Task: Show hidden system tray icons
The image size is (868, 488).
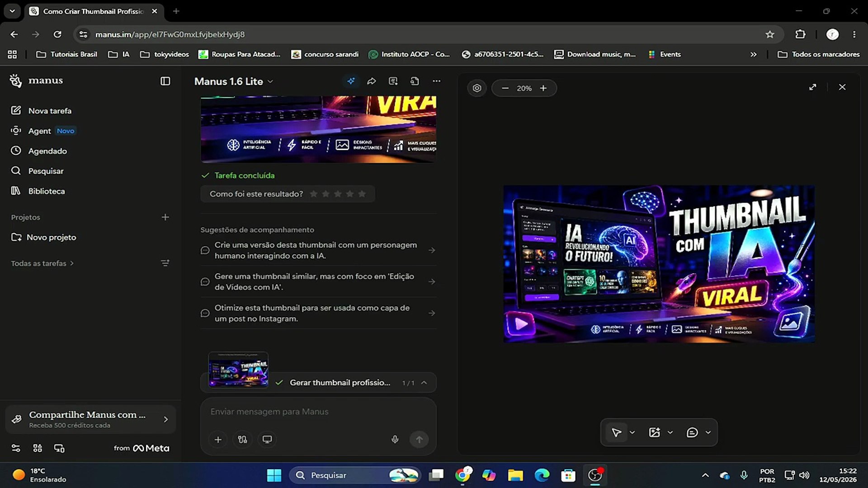Action: pyautogui.click(x=705, y=475)
